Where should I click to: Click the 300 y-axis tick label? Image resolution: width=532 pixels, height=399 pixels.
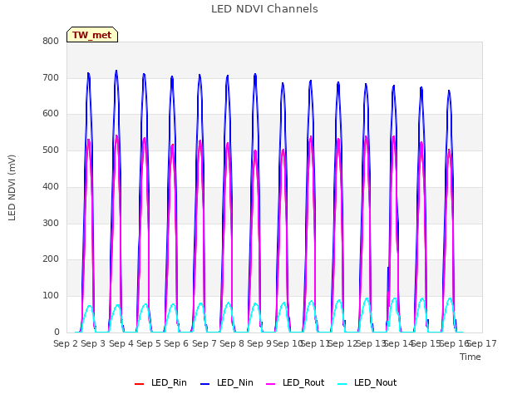click(51, 223)
